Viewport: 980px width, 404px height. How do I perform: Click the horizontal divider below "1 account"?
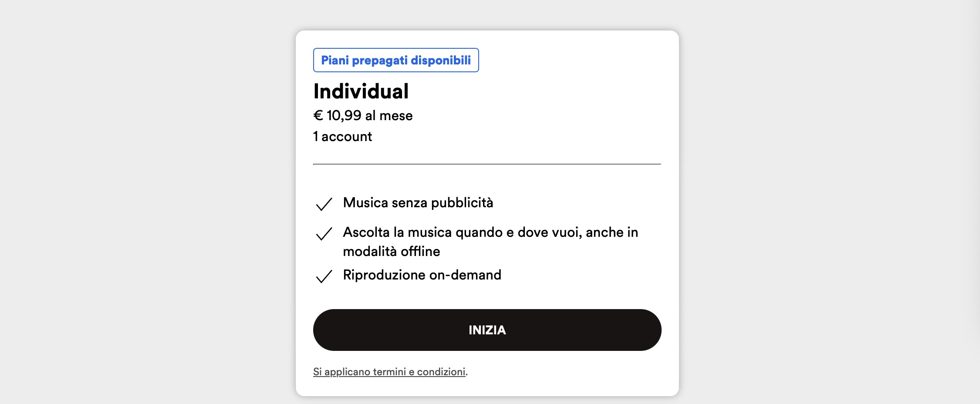click(x=487, y=164)
